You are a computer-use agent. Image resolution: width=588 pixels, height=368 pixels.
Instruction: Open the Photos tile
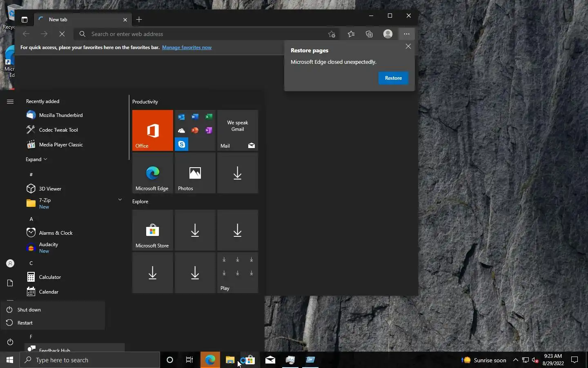click(x=195, y=173)
